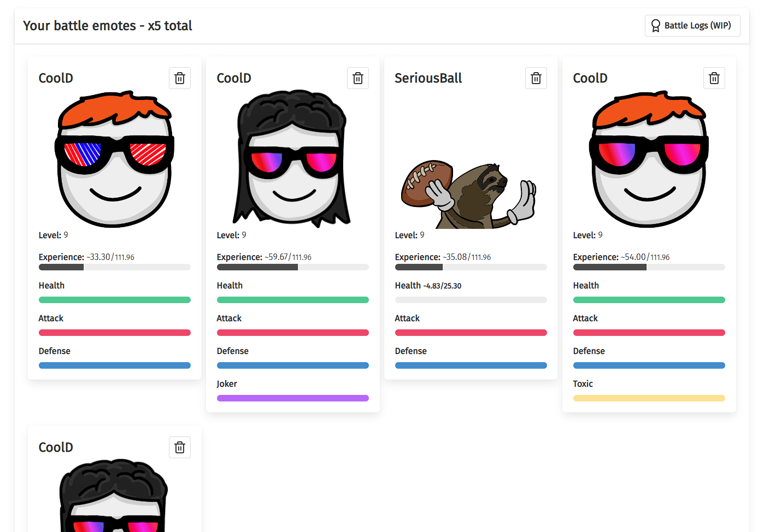Screen dimensions: 764x532
Task: Delete the CoolD emote with experience ~33.30
Action: [x=180, y=78]
